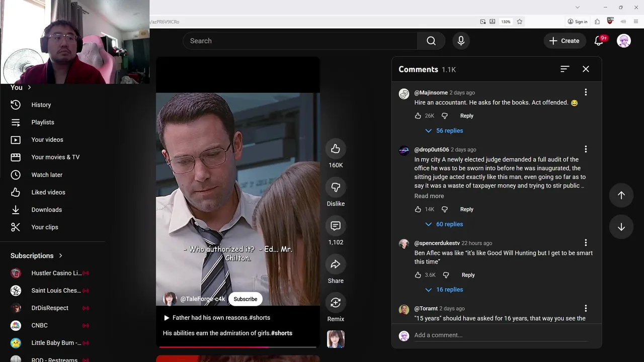This screenshot has height=362, width=644.
Task: Expand 56 replies under @Majinsome
Action: coord(444,131)
